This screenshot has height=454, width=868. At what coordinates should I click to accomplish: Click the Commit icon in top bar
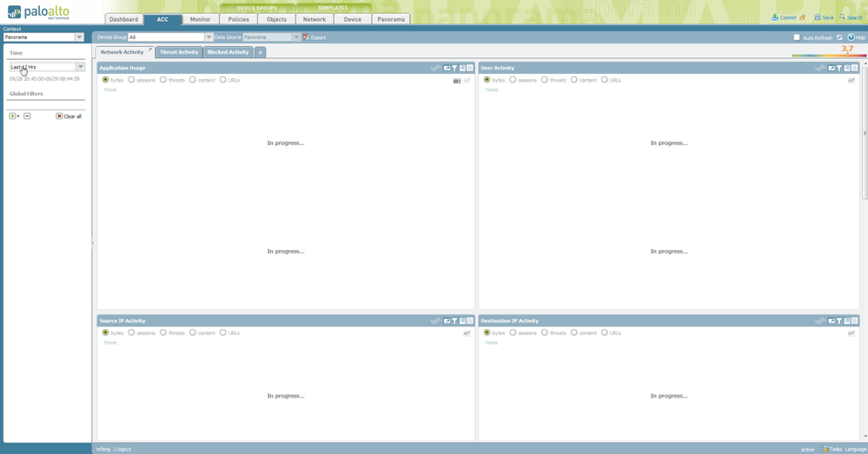tap(775, 17)
